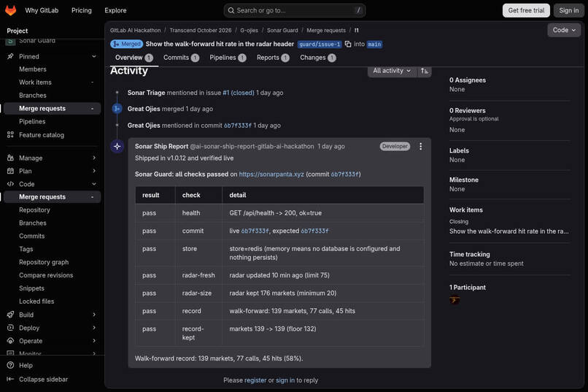This screenshot has height=392, width=588.
Task: Expand the Operate section chevron
Action: pos(94,341)
